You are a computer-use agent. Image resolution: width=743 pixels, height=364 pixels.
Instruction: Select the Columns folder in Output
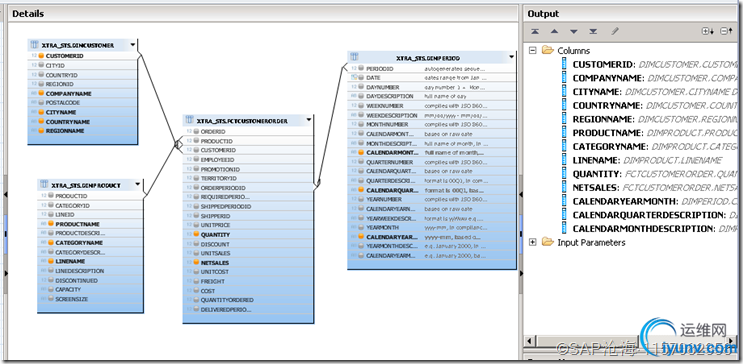pyautogui.click(x=574, y=50)
